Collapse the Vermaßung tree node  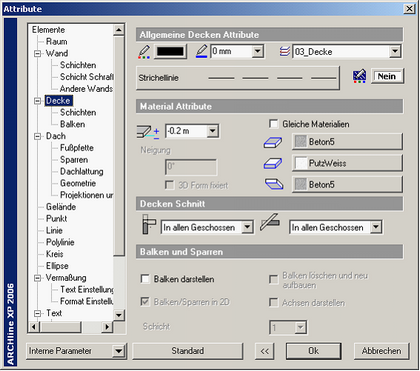pyautogui.click(x=38, y=278)
